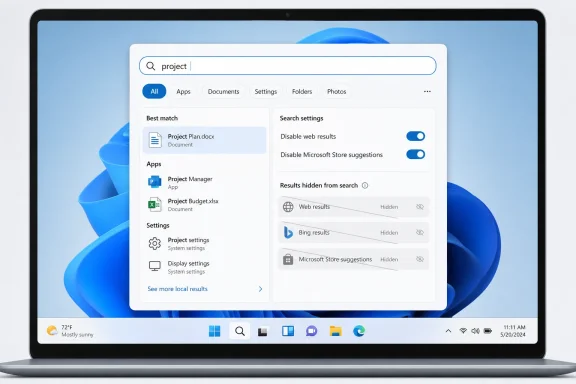Switch to the Apps filter tab

click(183, 91)
